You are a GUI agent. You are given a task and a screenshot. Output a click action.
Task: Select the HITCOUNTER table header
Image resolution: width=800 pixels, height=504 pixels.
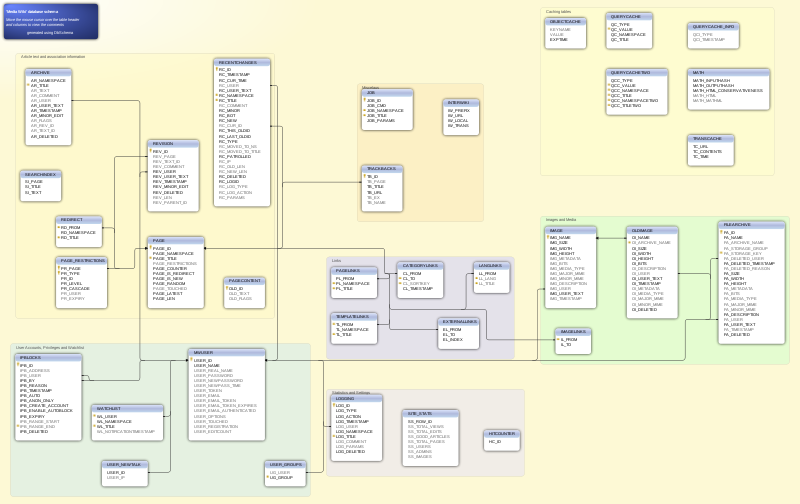[x=502, y=434]
